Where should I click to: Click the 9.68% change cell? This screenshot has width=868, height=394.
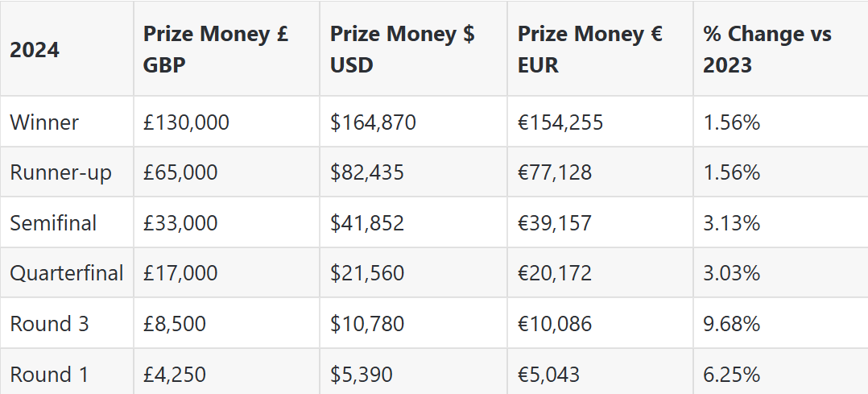pyautogui.click(x=732, y=324)
